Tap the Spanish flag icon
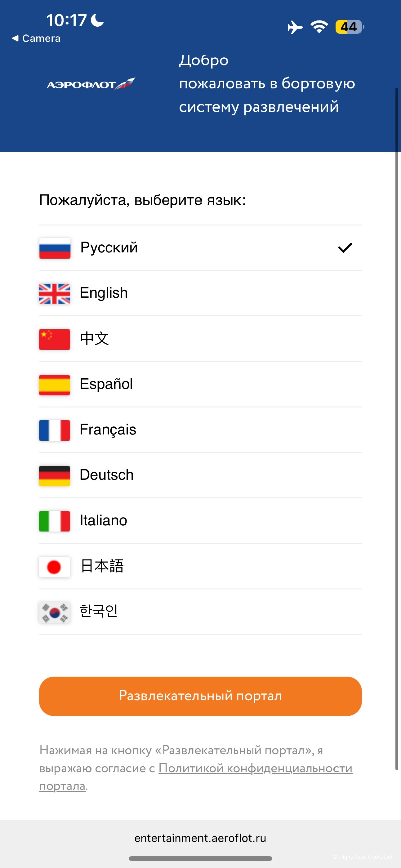Viewport: 401px width, 868px height. pyautogui.click(x=54, y=385)
